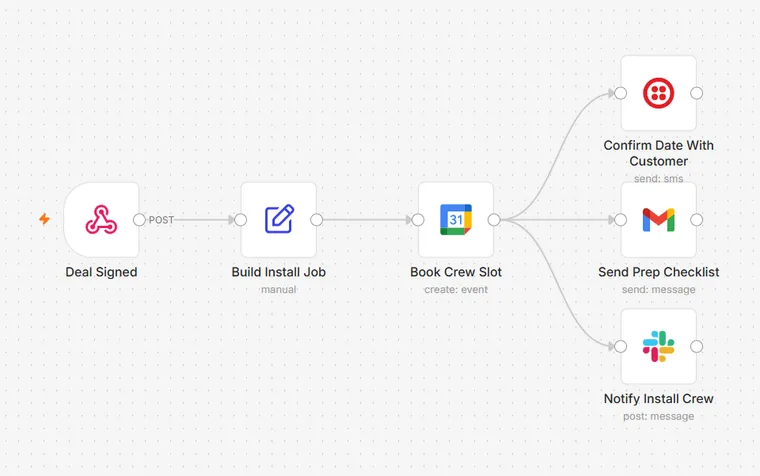Viewport: 760px width, 476px height.
Task: Open the Slack Notify Install Crew node
Action: tap(659, 347)
